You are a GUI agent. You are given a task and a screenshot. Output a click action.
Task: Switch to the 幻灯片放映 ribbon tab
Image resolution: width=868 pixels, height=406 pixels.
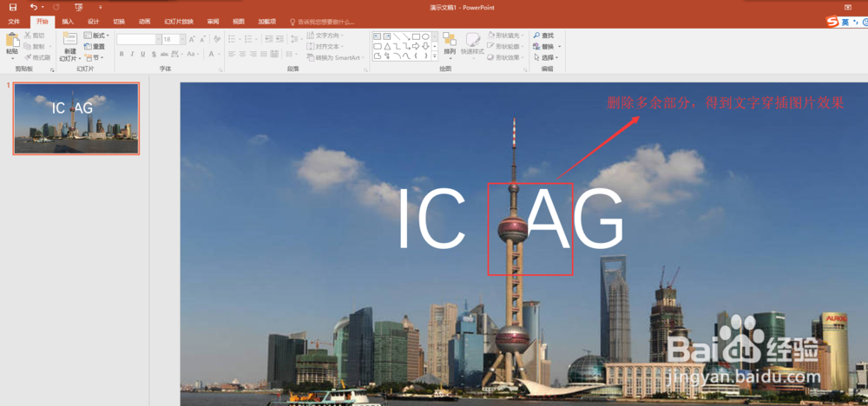coord(179,22)
